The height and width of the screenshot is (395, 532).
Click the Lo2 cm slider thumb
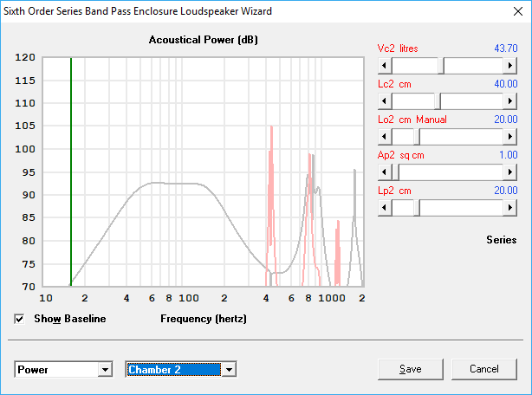coord(417,137)
